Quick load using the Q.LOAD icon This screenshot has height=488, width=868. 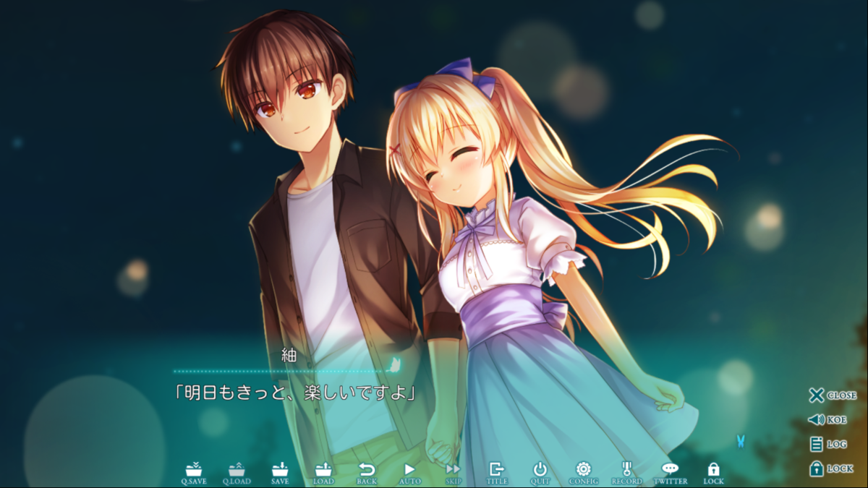[x=237, y=474]
